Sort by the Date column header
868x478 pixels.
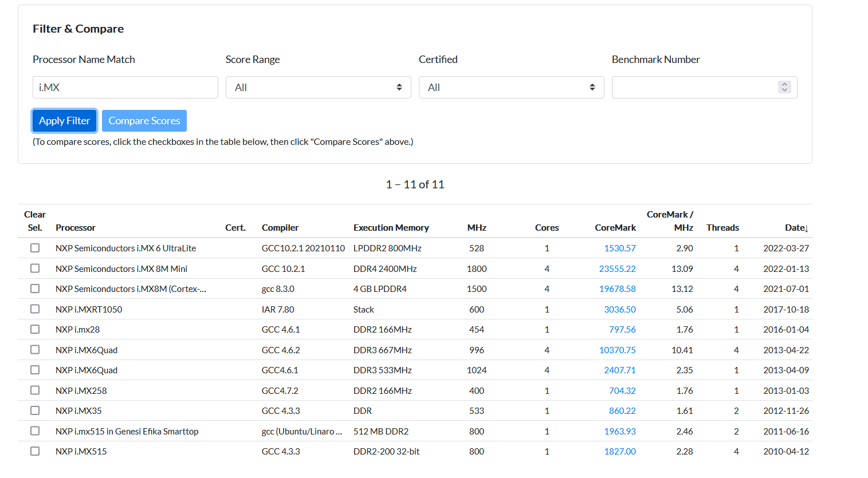[796, 228]
